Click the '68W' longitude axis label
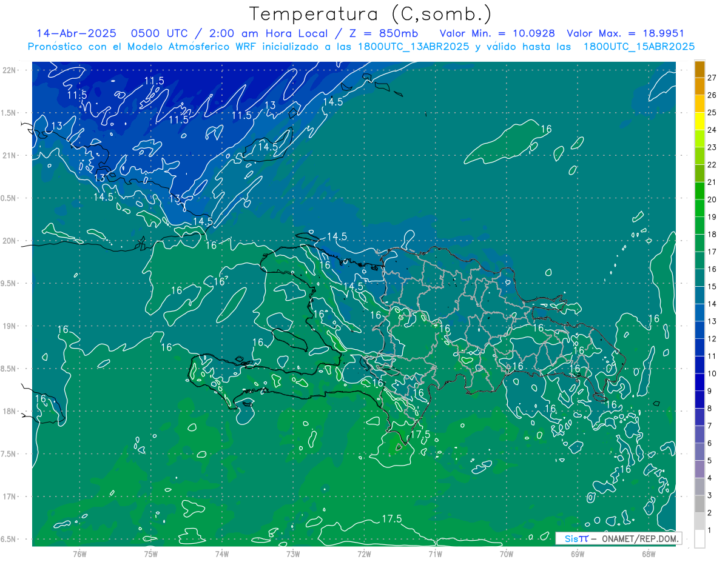Viewport: 728px width, 562px height. [x=649, y=554]
